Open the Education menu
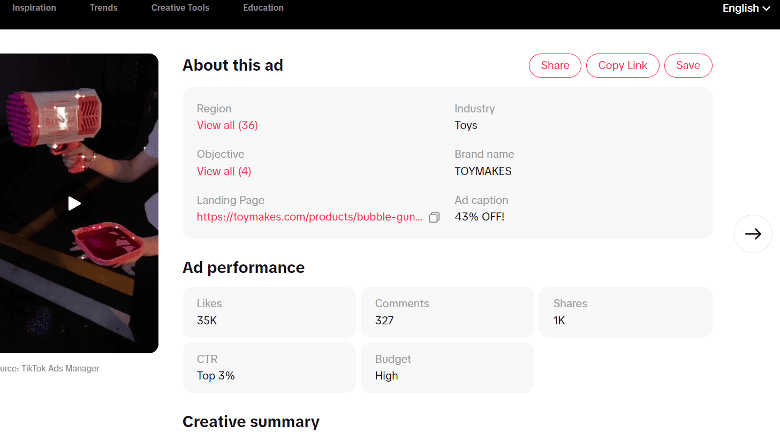Viewport: 780px width, 435px height. [263, 8]
